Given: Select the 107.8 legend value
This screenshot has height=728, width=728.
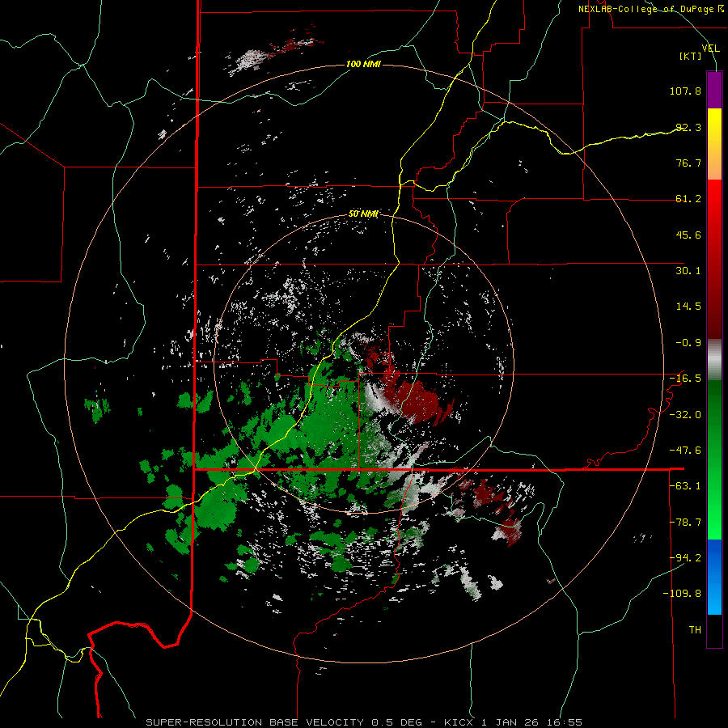Looking at the screenshot, I should pyautogui.click(x=685, y=91).
